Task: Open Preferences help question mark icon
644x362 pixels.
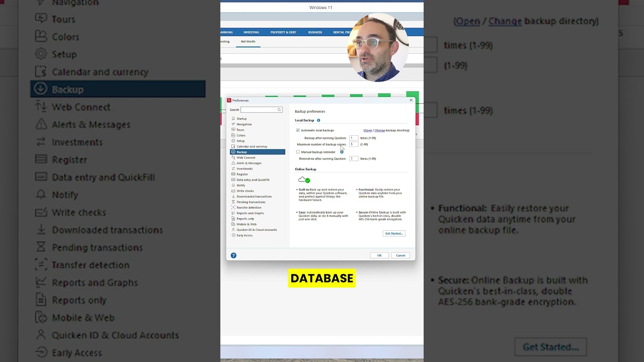Action: coord(233,255)
